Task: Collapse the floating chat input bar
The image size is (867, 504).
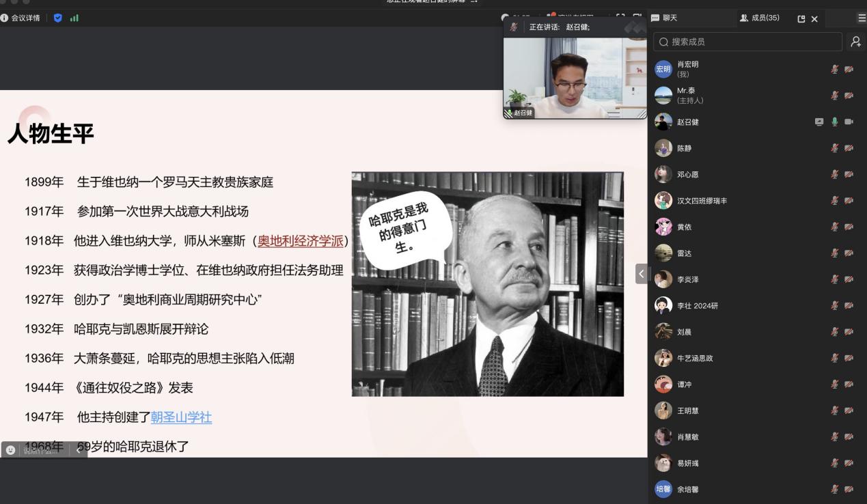Action: (x=78, y=450)
